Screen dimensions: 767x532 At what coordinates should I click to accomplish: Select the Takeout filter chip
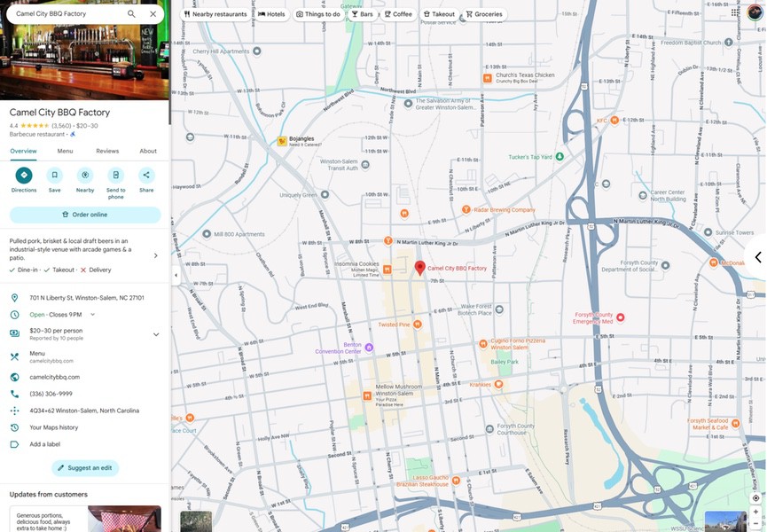pos(439,14)
